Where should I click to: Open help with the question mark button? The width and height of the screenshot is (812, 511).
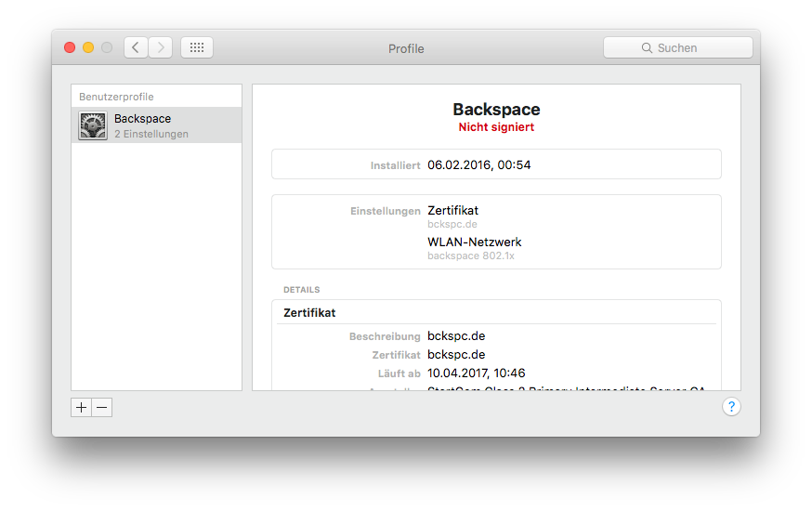point(731,407)
